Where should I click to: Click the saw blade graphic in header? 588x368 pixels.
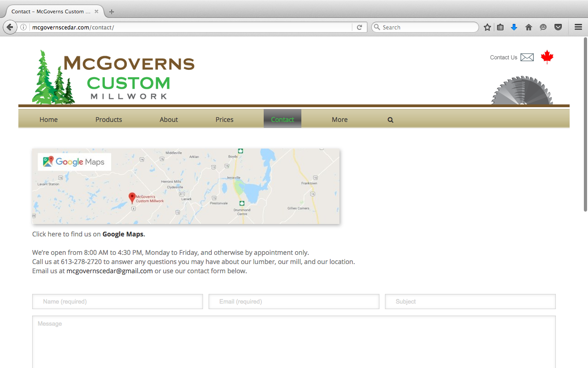tap(522, 91)
